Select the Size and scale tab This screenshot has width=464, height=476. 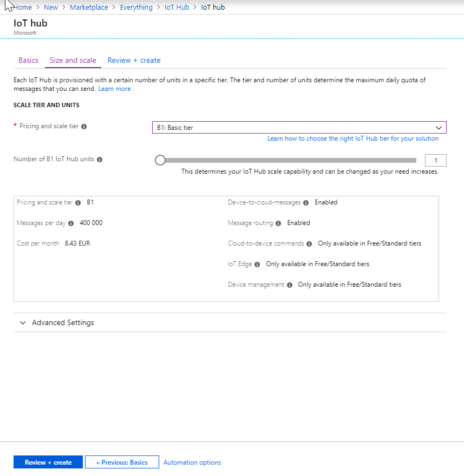73,60
